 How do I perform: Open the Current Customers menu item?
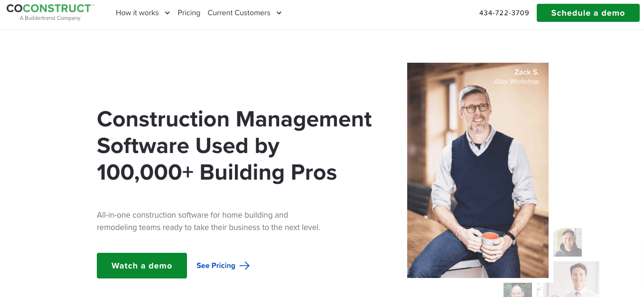tap(244, 13)
